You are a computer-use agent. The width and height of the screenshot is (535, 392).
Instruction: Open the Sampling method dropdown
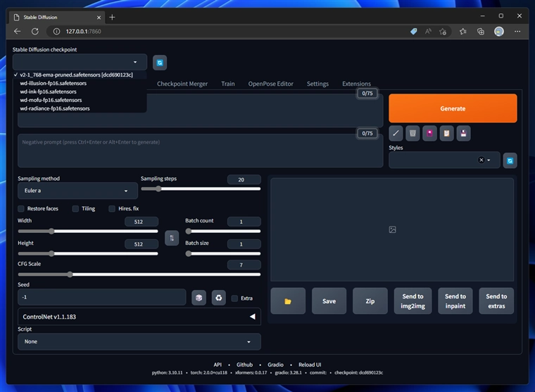pyautogui.click(x=77, y=191)
